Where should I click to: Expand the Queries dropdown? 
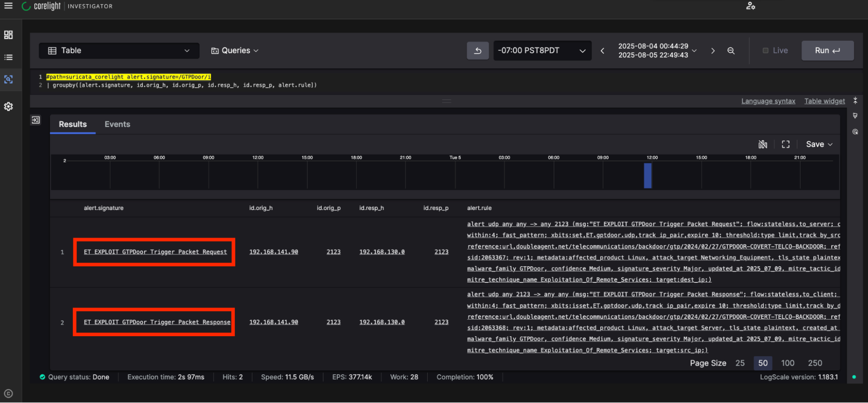click(x=235, y=51)
